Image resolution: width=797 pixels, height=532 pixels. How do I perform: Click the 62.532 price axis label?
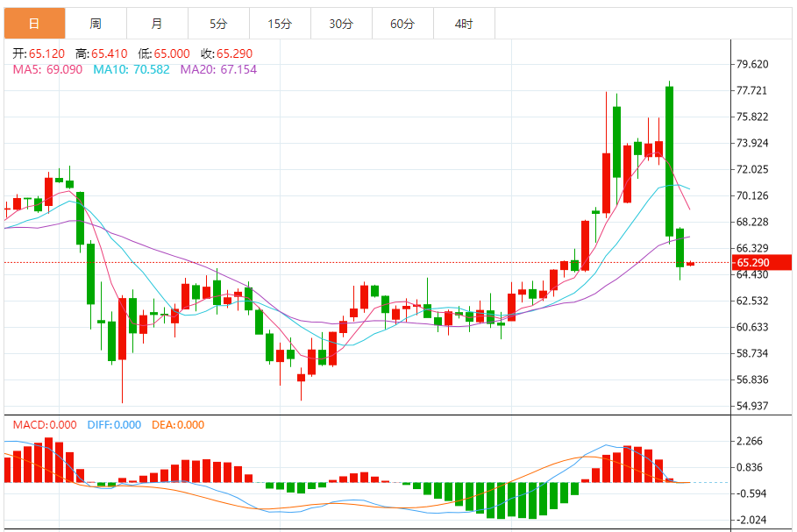point(752,301)
